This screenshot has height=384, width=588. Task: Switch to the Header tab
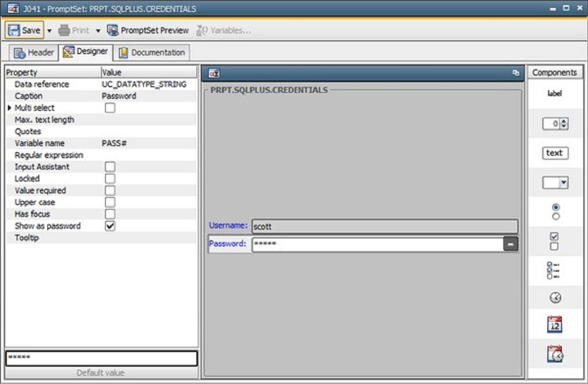[34, 52]
